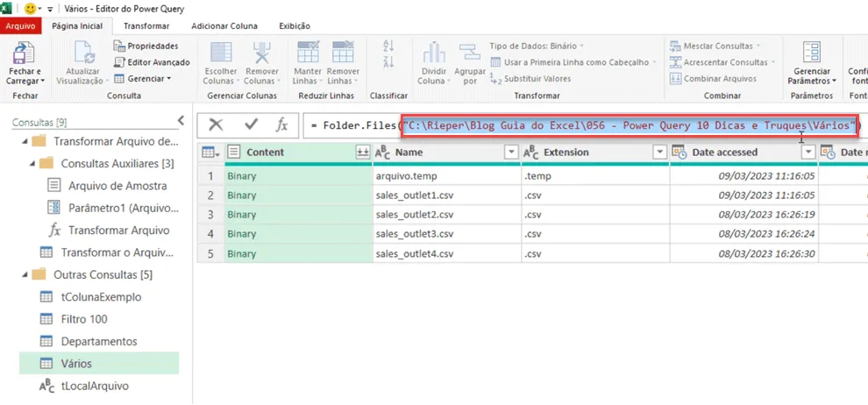Click Acrescentar Consultas
Screen dimensions: 868x405
click(x=722, y=62)
